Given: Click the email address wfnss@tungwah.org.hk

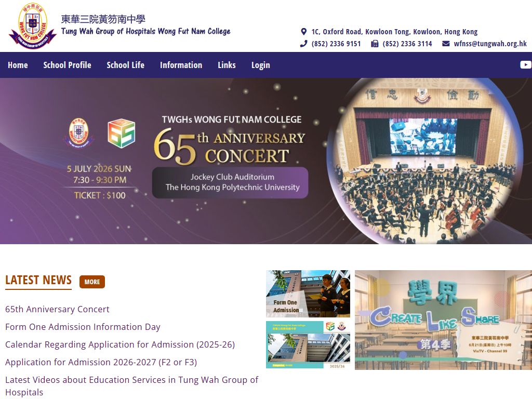Looking at the screenshot, I should point(490,44).
